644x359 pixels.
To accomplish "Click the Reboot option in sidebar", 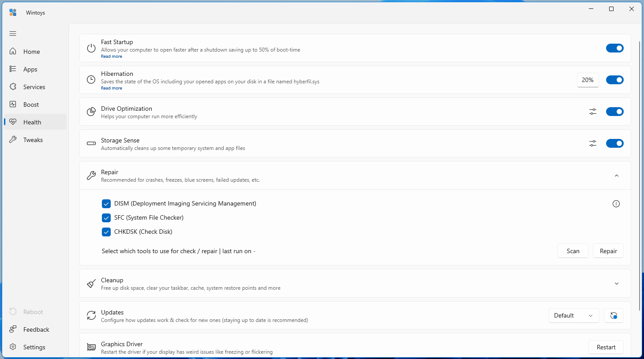I will pos(35,312).
